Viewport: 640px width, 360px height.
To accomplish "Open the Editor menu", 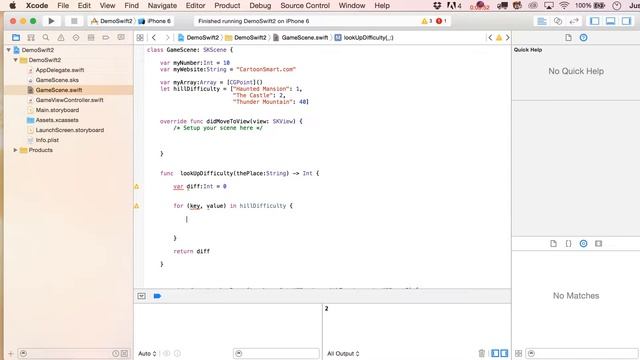I will click(195, 6).
